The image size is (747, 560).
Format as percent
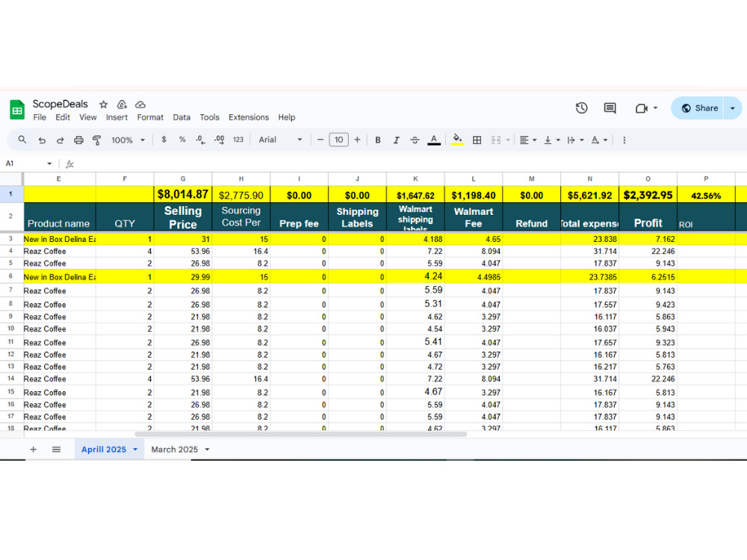pos(182,140)
